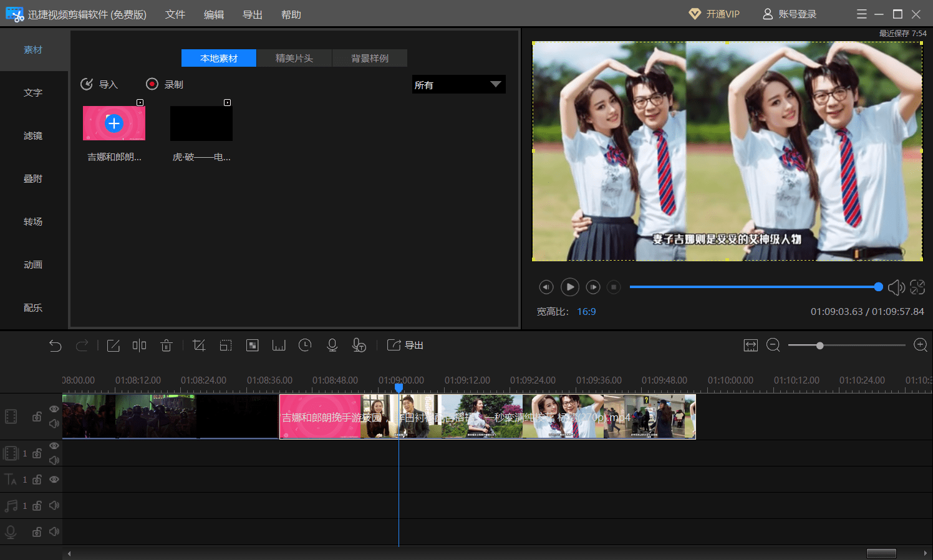Open the edit clip tool in timeline toolbar

click(x=113, y=345)
